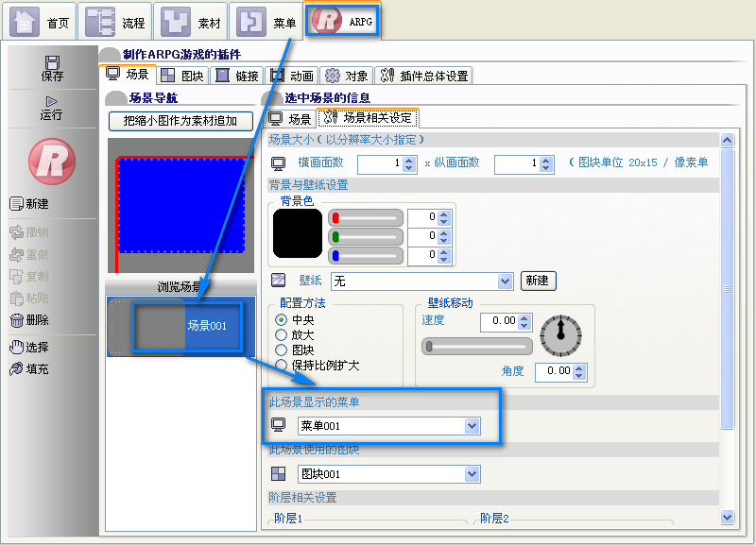Click the 纵画面数 stepper arrows
Image resolution: width=756 pixels, height=546 pixels.
[546, 164]
